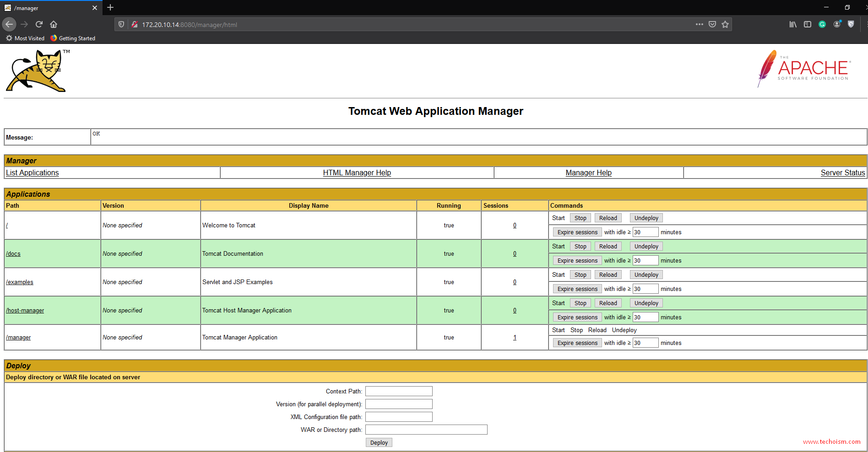Reload the /docs application
Screen dimensions: 868x452
click(608, 247)
